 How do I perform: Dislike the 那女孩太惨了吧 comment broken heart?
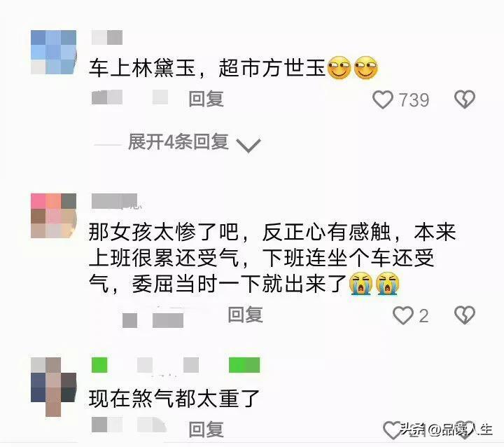[465, 315]
